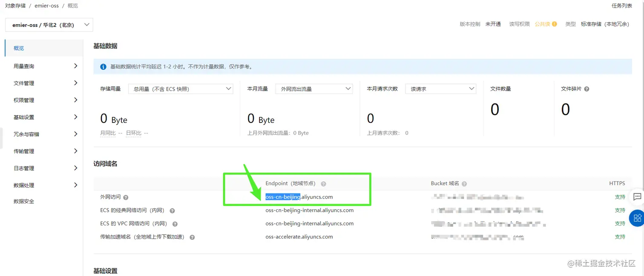Click the help icon next to 文件碎片
Screen dimensions: 644x276
click(x=586, y=89)
